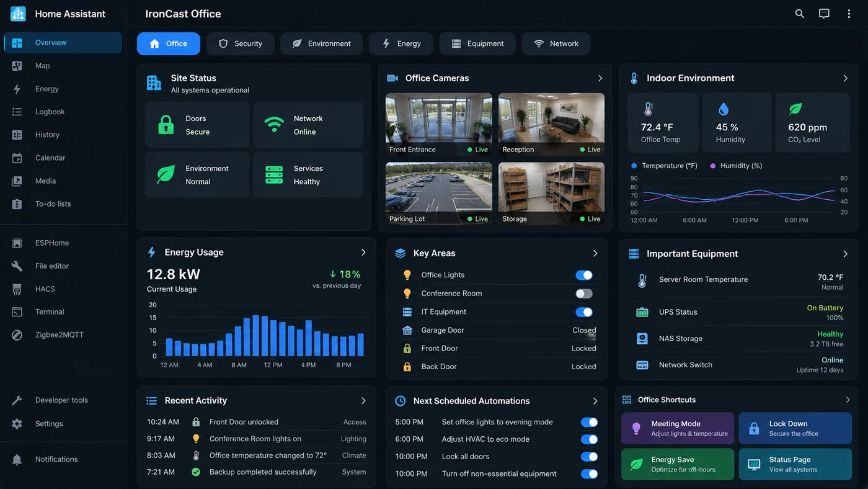Switch to the Network tab
This screenshot has width=868, height=489.
click(x=556, y=43)
